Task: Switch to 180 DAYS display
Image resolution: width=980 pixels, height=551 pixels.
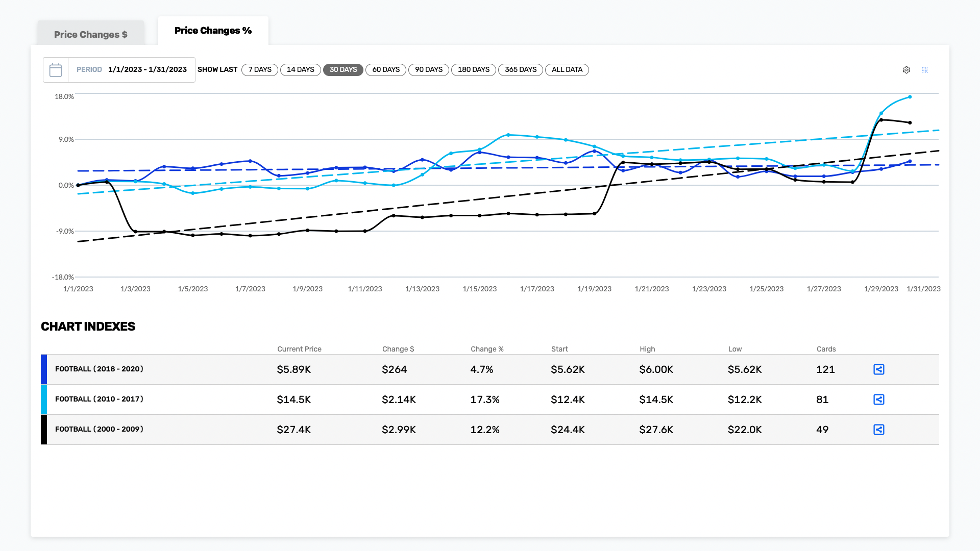Action: (474, 69)
